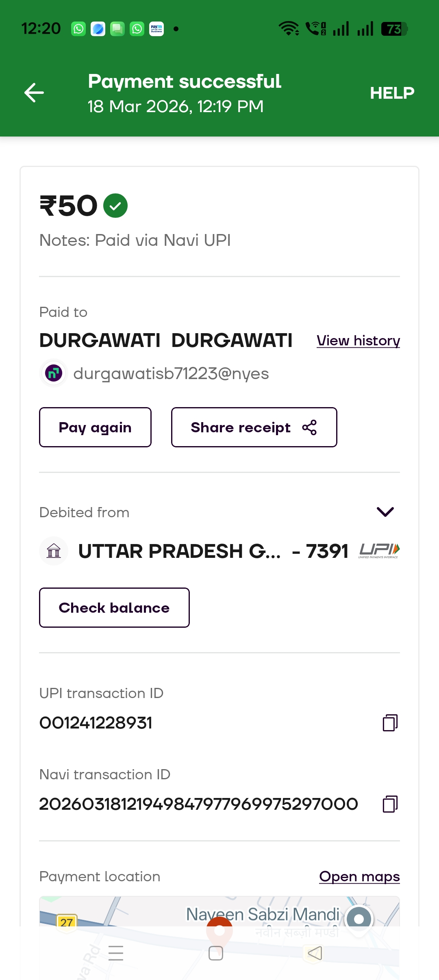Tap the UPI address durgawatisb71223@nyes
The height and width of the screenshot is (980, 439).
(171, 373)
